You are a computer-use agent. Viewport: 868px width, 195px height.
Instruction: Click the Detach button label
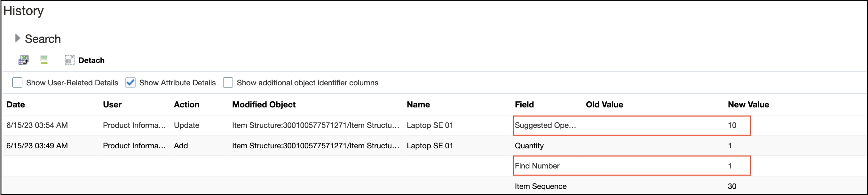[x=91, y=60]
